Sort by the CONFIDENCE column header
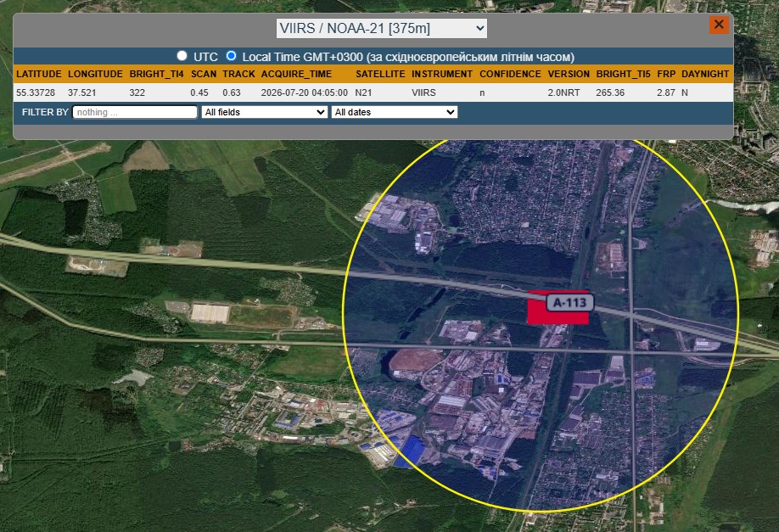779x532 pixels. tap(510, 74)
